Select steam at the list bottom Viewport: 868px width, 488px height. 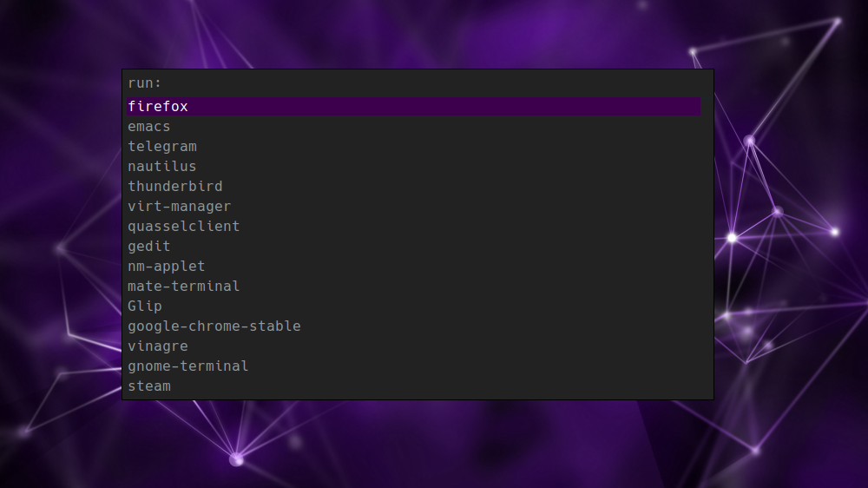pyautogui.click(x=149, y=386)
